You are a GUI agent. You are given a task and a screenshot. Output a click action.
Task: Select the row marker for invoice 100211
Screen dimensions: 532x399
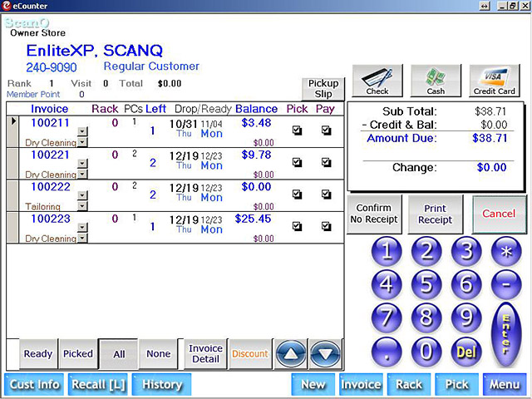[13, 131]
